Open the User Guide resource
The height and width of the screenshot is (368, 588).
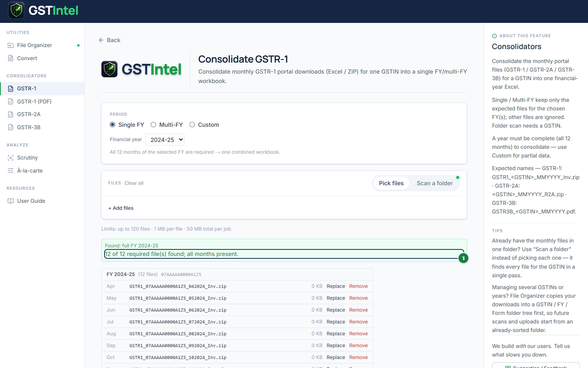(42, 201)
